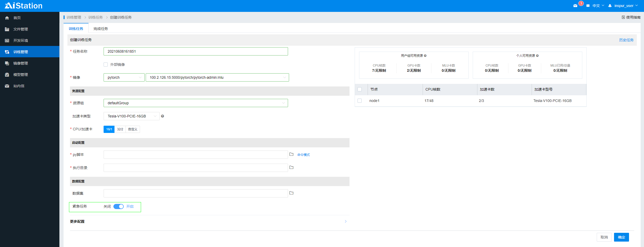The width and height of the screenshot is (644, 247).
Task: Select the node1 row checkbox
Action: coord(360,101)
